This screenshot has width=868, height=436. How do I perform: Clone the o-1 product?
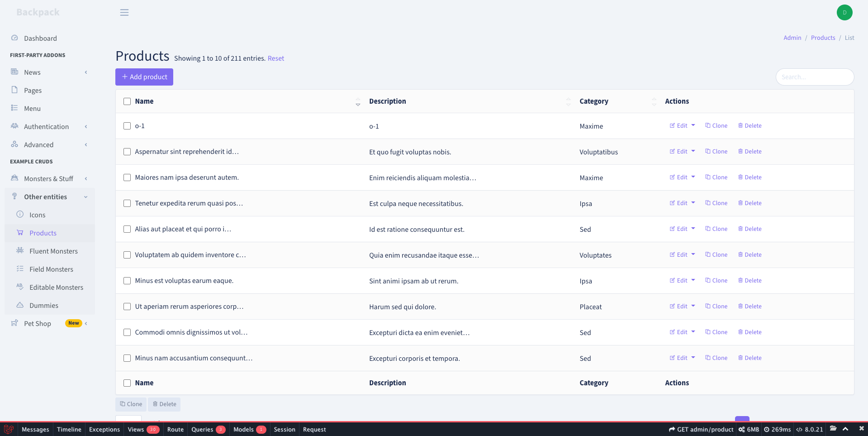[716, 126]
